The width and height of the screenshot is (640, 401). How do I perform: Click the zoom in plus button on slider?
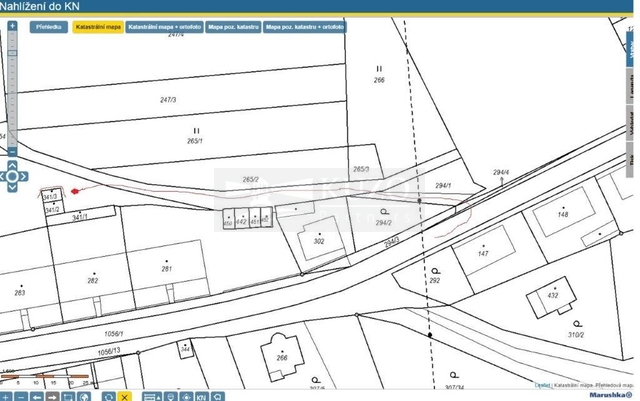tap(12, 27)
